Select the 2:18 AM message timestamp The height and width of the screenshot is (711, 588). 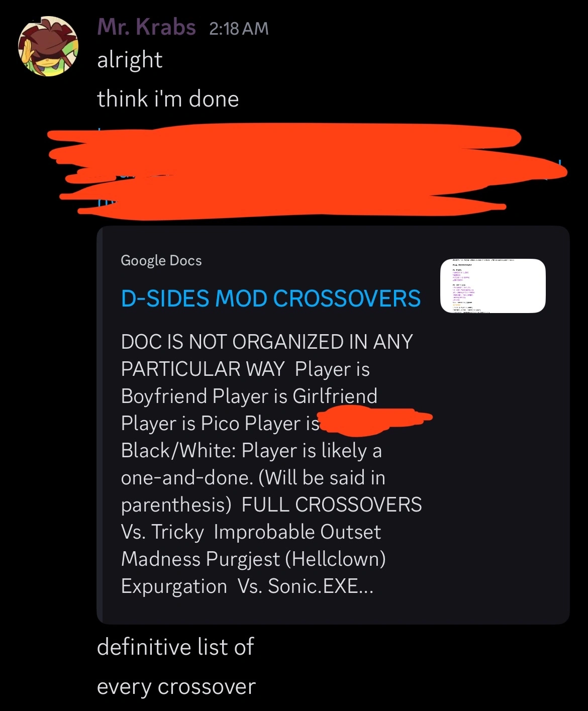click(239, 29)
